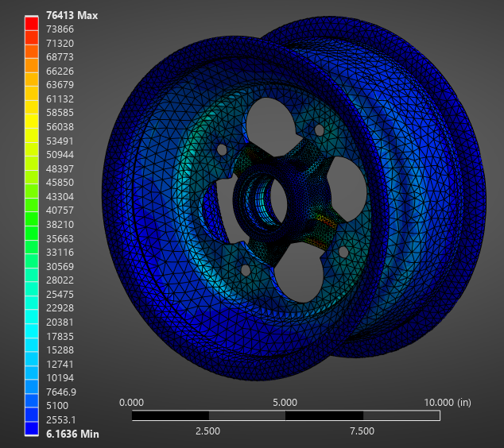This screenshot has width=504, height=448.
Task: Select the yellow legend band beside 56038
Action: click(32, 121)
